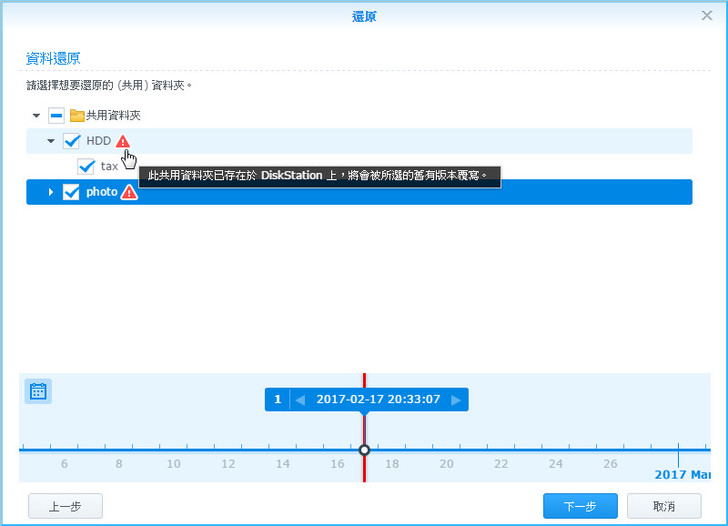This screenshot has width=728, height=526.
Task: Click the warning icon next to photo
Action: click(129, 192)
